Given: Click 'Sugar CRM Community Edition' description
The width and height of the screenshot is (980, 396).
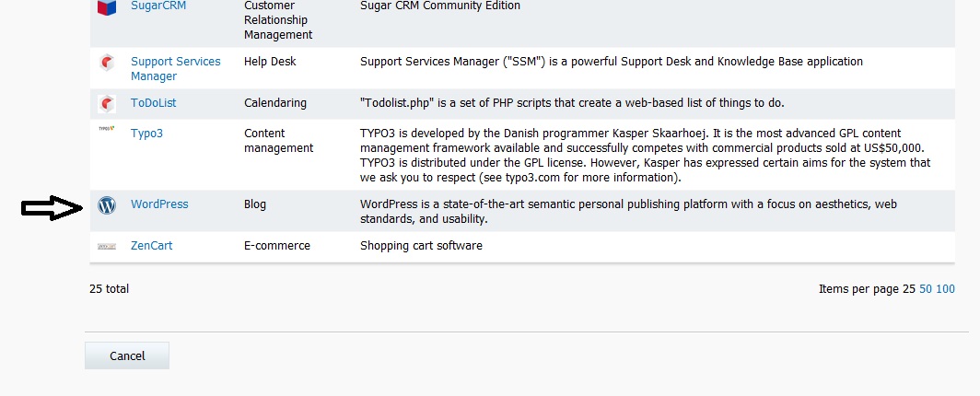Looking at the screenshot, I should coord(440,6).
